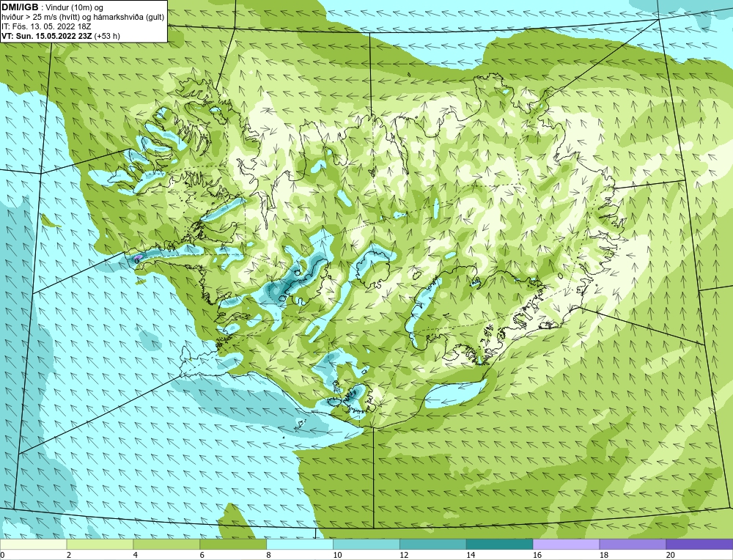Click the dark teal 14–16 m/s legend swatch
Image resolution: width=733 pixels, height=560 pixels.
[x=500, y=544]
